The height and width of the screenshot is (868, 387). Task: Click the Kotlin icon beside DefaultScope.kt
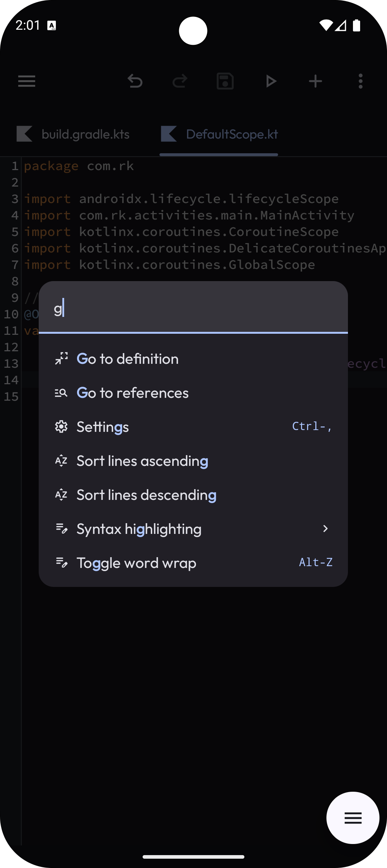169,134
